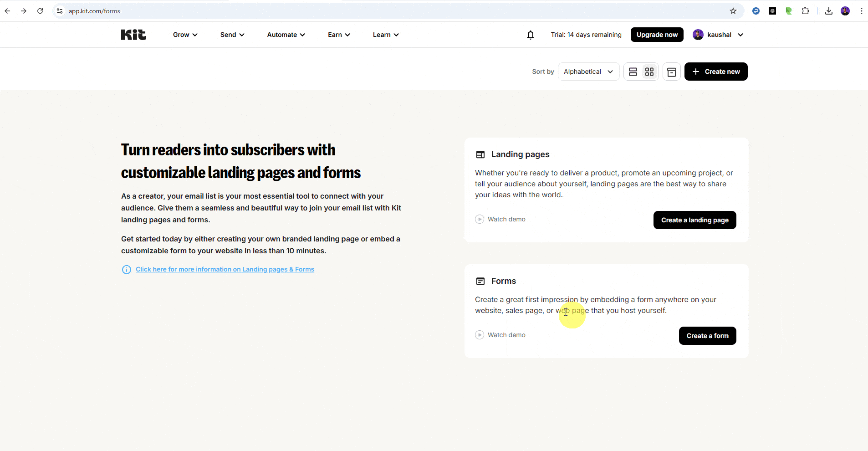Open the Send menu
868x451 pixels.
[x=232, y=35]
